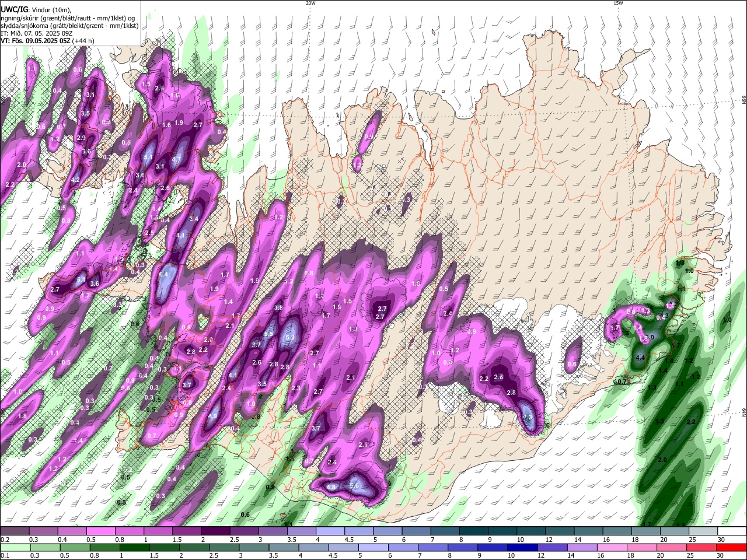The width and height of the screenshot is (747, 560).
Task: Click the '64N' latitude label
Action: coord(744,413)
